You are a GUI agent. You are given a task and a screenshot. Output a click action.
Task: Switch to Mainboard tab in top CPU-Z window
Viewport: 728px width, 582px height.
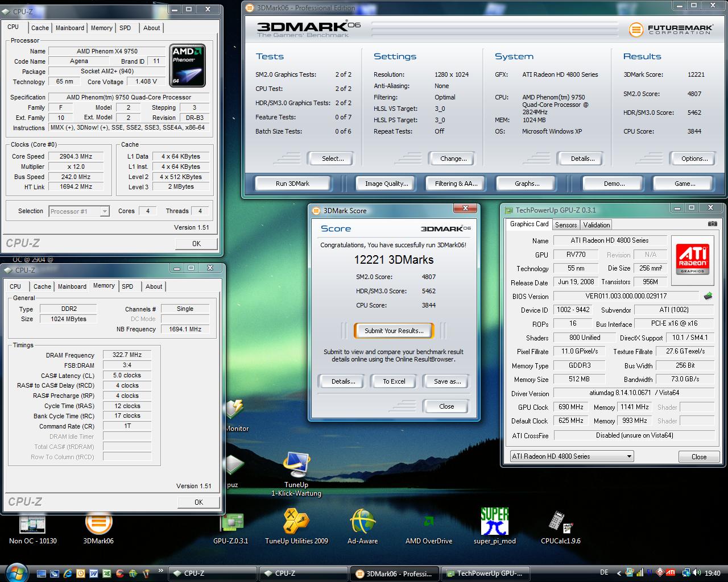pyautogui.click(x=70, y=28)
